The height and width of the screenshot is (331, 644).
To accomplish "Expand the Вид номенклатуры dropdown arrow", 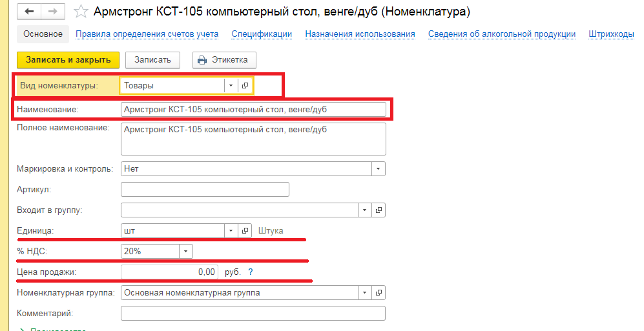I will 231,86.
